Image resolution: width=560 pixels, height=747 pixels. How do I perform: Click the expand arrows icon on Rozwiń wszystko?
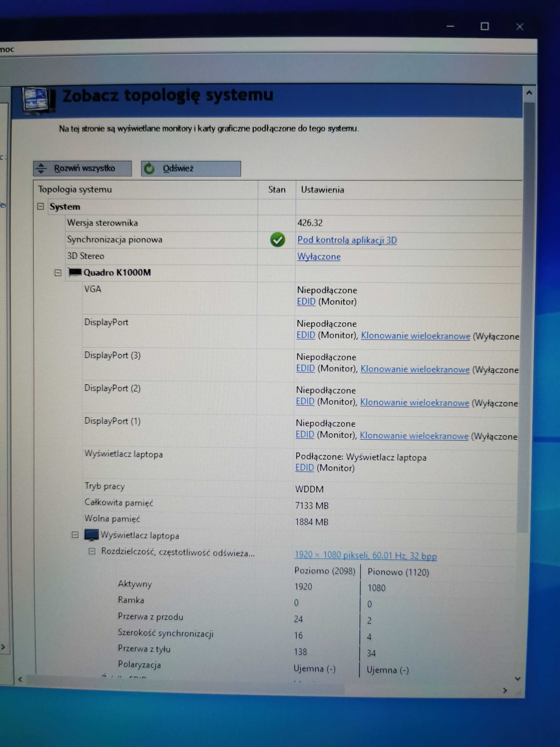point(41,168)
